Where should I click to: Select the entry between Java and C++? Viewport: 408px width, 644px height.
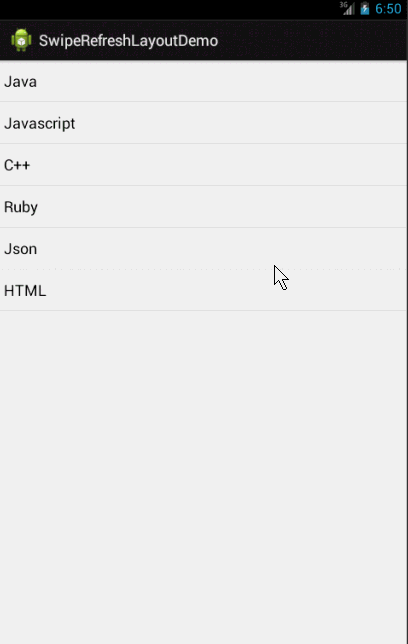pyautogui.click(x=203, y=123)
